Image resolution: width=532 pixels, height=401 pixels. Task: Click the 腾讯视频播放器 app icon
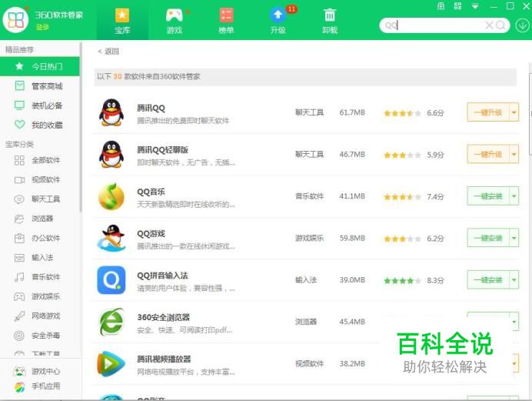[111, 363]
